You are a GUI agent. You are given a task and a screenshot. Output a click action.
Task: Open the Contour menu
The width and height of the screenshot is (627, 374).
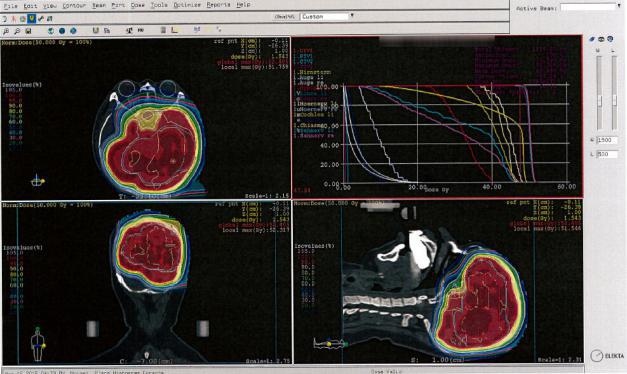coord(74,6)
